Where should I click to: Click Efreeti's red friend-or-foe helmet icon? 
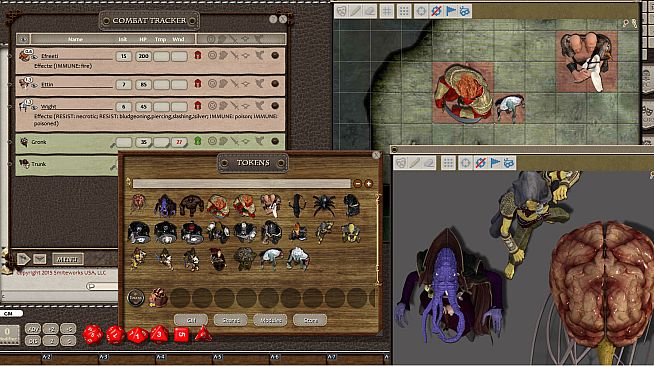pos(198,55)
